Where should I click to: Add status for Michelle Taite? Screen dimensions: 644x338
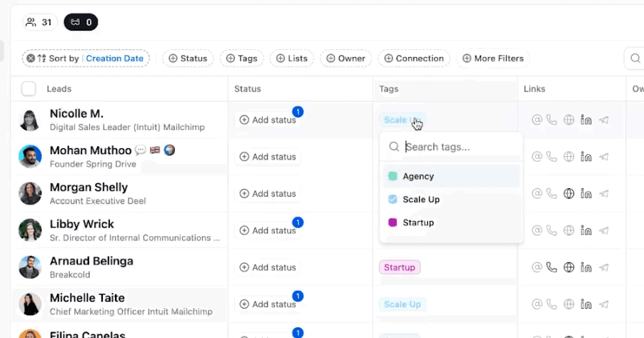tap(268, 304)
